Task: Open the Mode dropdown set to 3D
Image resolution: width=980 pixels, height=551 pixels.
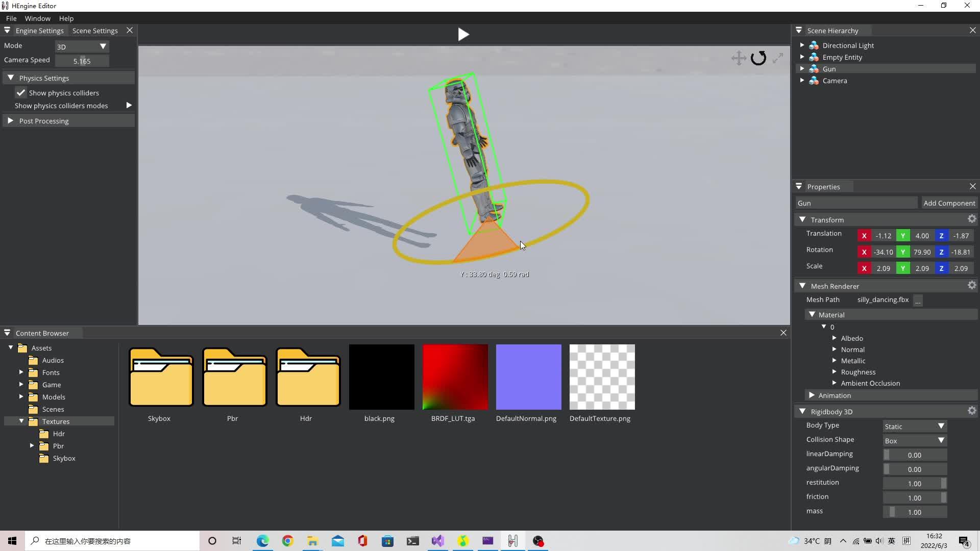Action: point(82,46)
